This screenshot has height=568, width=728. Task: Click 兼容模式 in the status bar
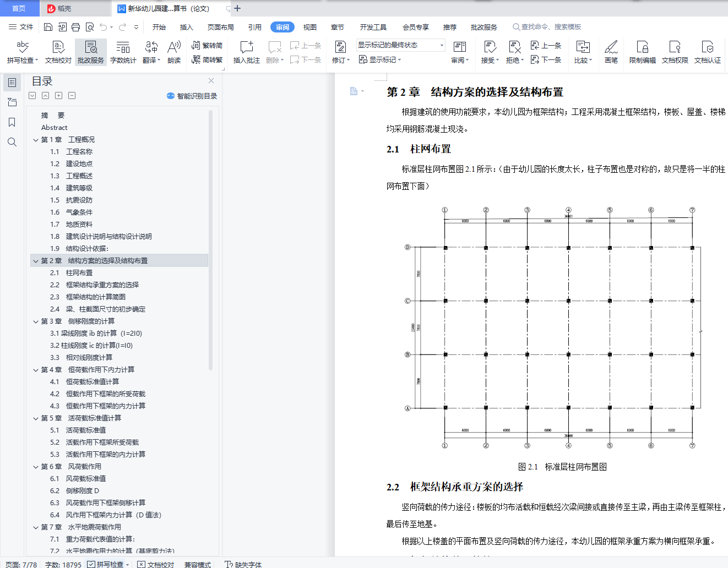198,564
